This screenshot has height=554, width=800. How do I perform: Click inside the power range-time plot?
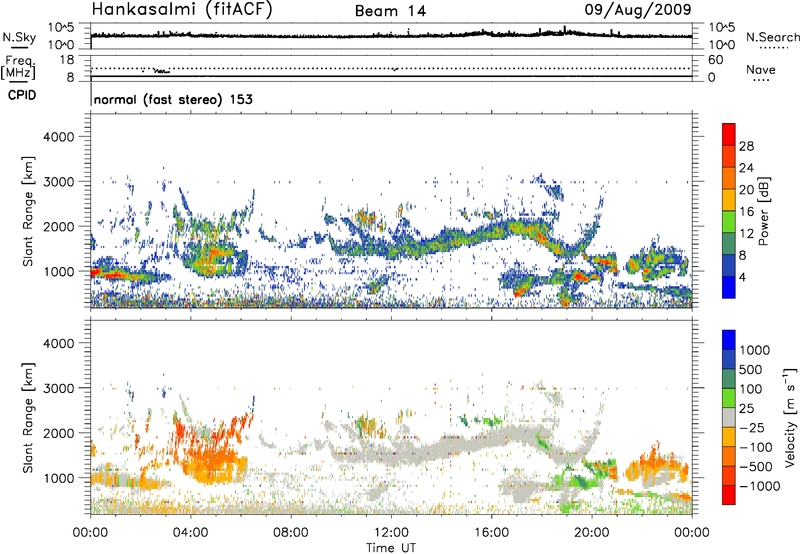coord(391,211)
